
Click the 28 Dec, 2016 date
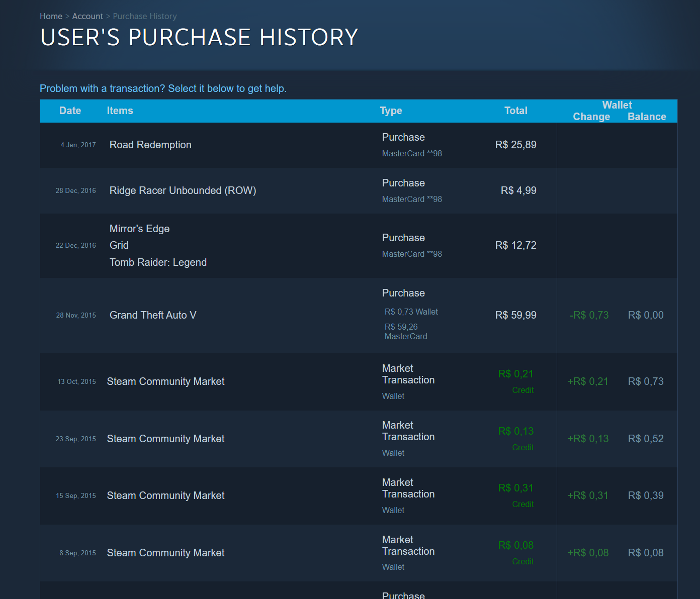pyautogui.click(x=75, y=190)
